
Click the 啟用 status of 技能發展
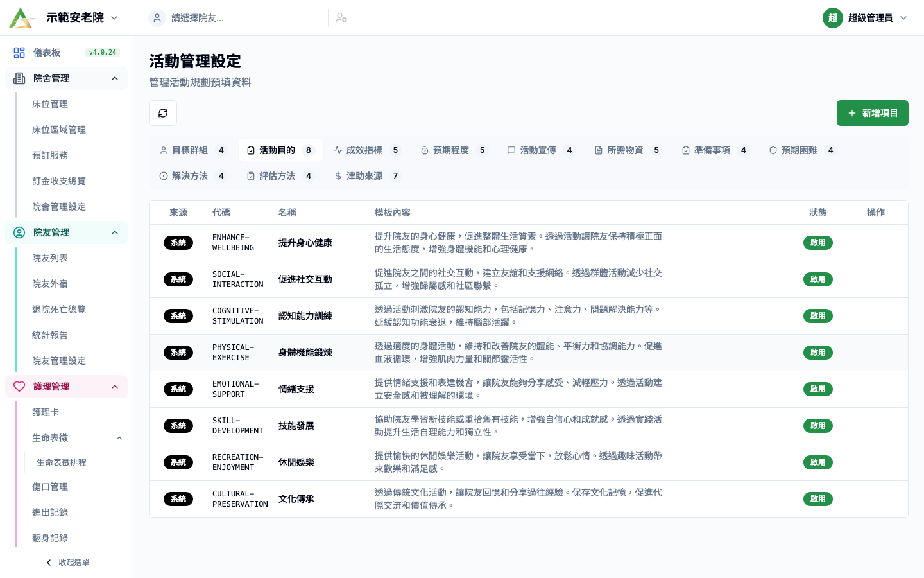click(x=818, y=426)
